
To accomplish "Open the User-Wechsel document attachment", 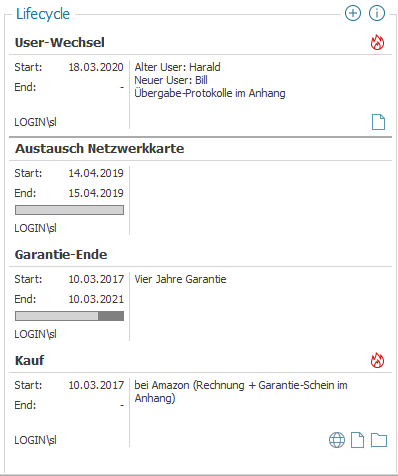I will point(378,122).
